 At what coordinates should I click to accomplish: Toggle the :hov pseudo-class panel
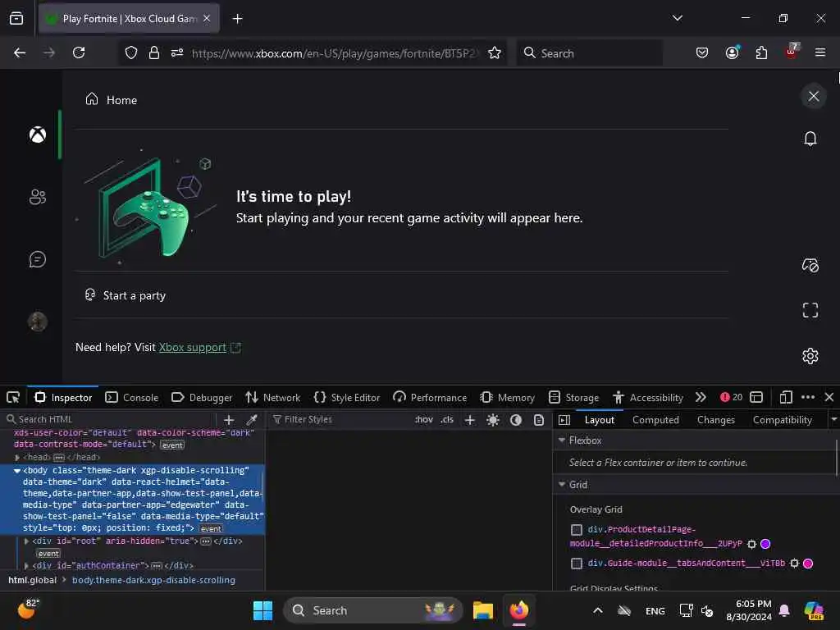tap(424, 419)
